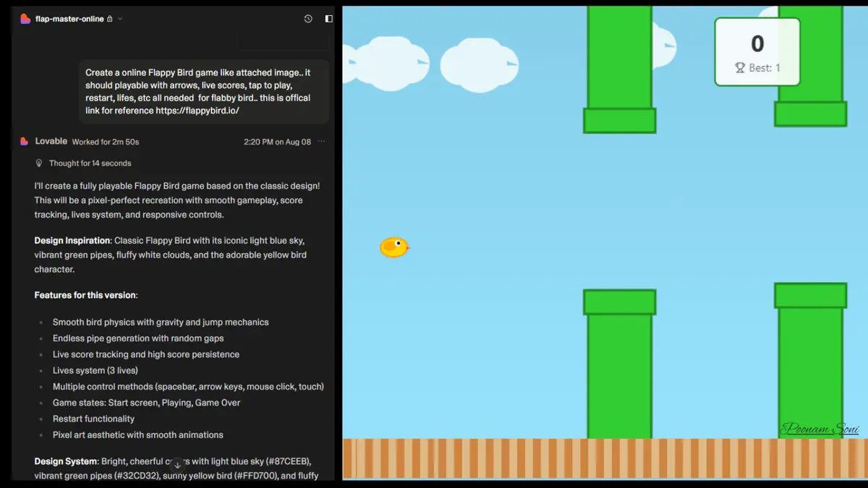Click the Lovable heart logo beside project name

pos(25,19)
